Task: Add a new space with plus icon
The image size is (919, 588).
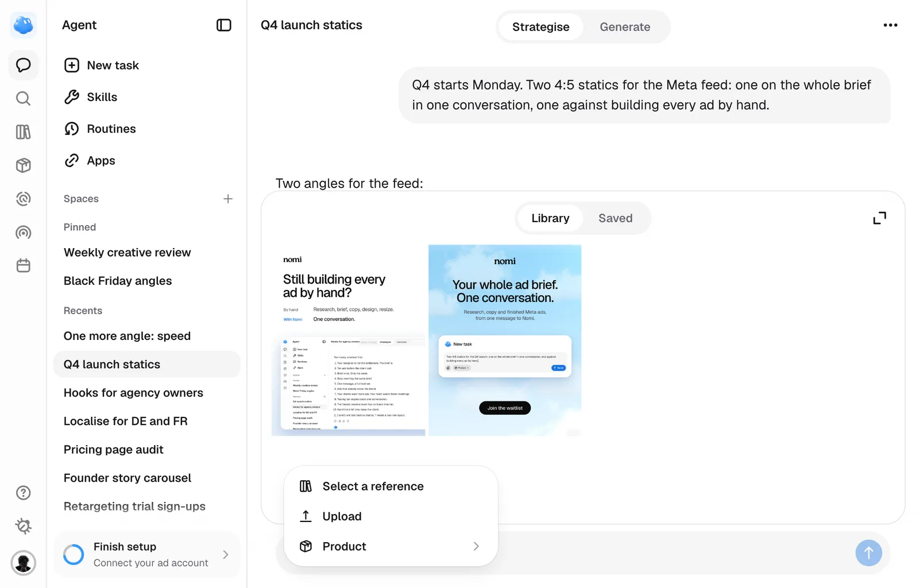Action: pyautogui.click(x=228, y=199)
